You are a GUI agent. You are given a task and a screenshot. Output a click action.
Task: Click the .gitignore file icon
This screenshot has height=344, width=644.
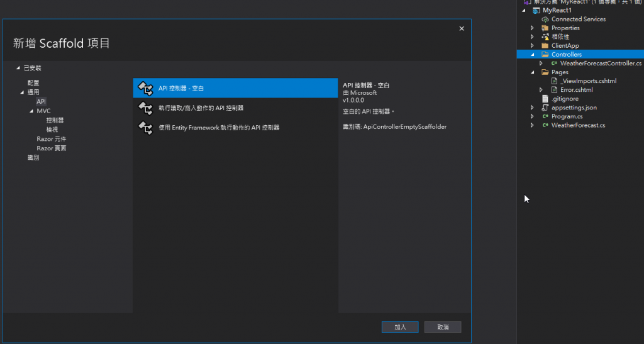(545, 99)
